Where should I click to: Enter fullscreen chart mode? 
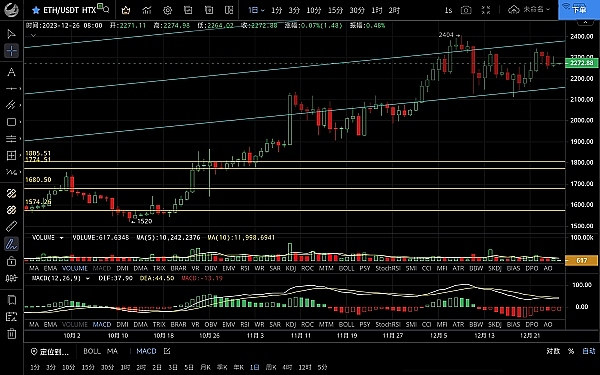click(486, 10)
